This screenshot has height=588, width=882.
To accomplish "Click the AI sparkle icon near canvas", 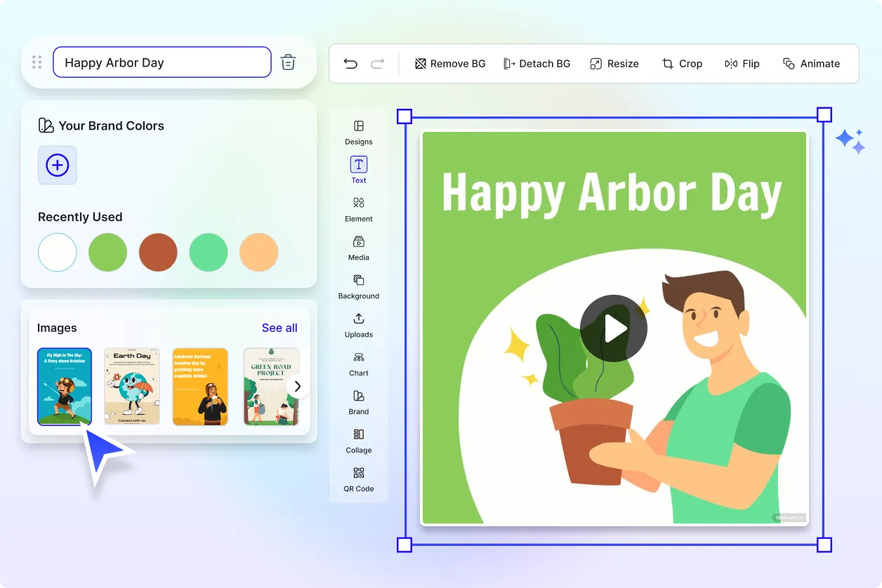I will click(850, 140).
